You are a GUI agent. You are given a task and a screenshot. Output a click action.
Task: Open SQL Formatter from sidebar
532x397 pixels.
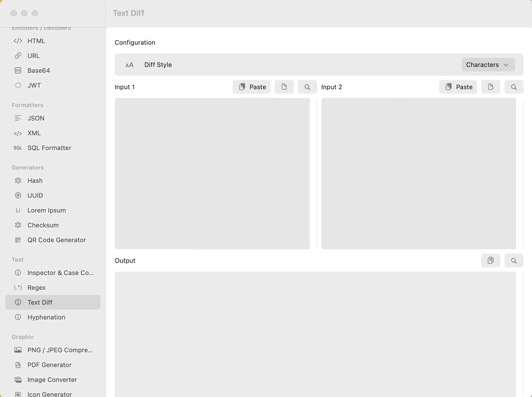(52, 148)
